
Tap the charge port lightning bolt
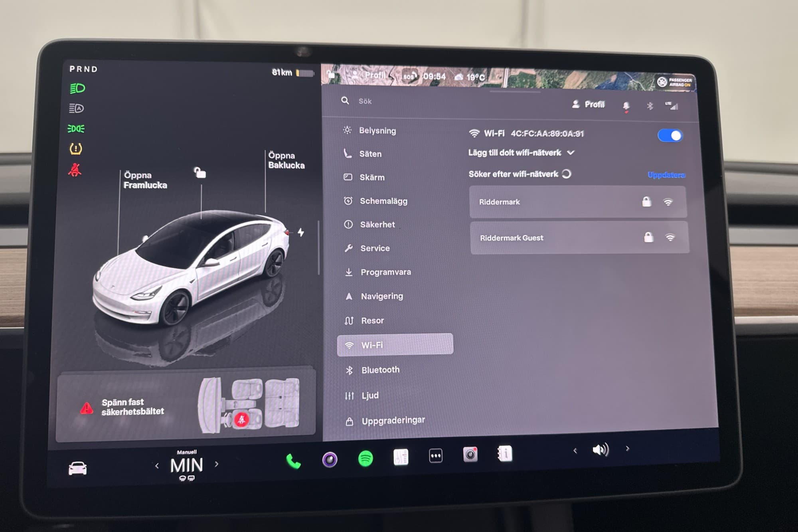(301, 232)
